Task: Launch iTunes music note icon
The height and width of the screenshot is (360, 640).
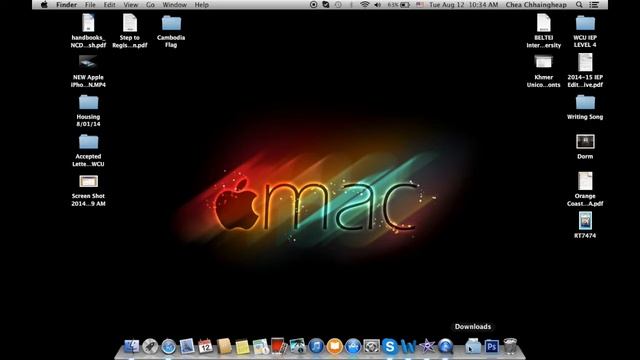Action: (316, 346)
